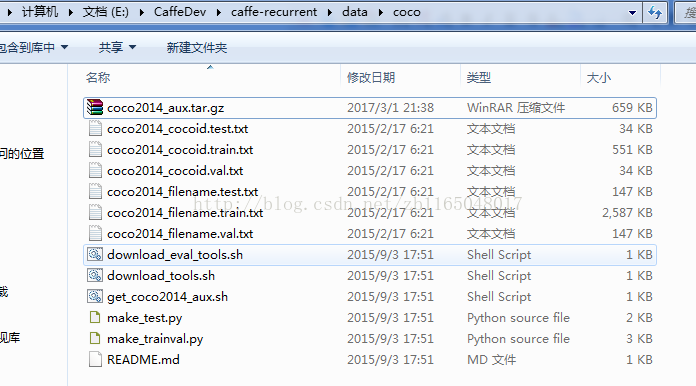Click the WinRAR 压缩文件 type cell
696x386 pixels.
point(516,108)
